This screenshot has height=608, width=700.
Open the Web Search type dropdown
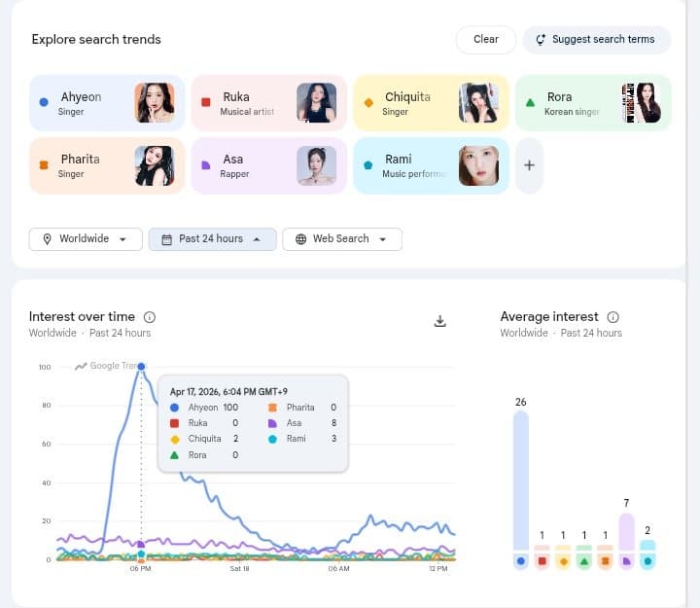341,239
